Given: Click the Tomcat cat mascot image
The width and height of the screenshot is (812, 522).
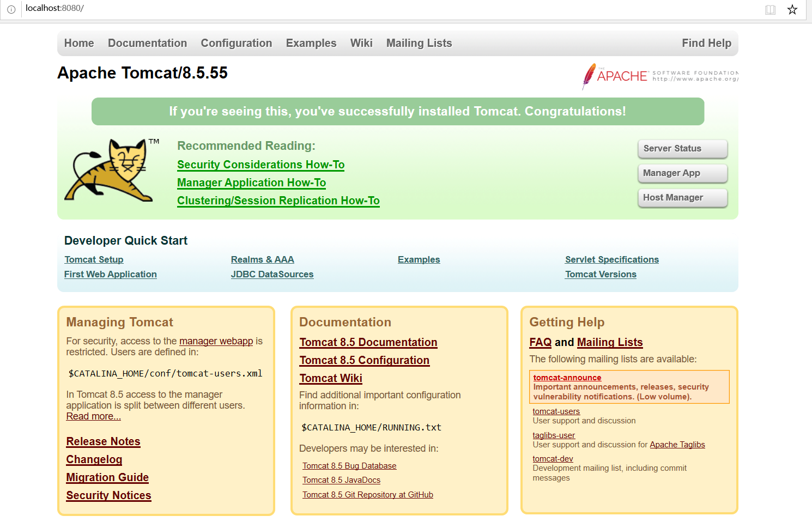Looking at the screenshot, I should point(112,170).
